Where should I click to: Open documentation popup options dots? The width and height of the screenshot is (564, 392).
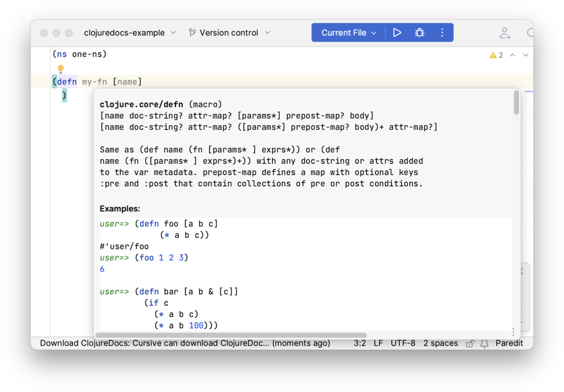pyautogui.click(x=513, y=332)
